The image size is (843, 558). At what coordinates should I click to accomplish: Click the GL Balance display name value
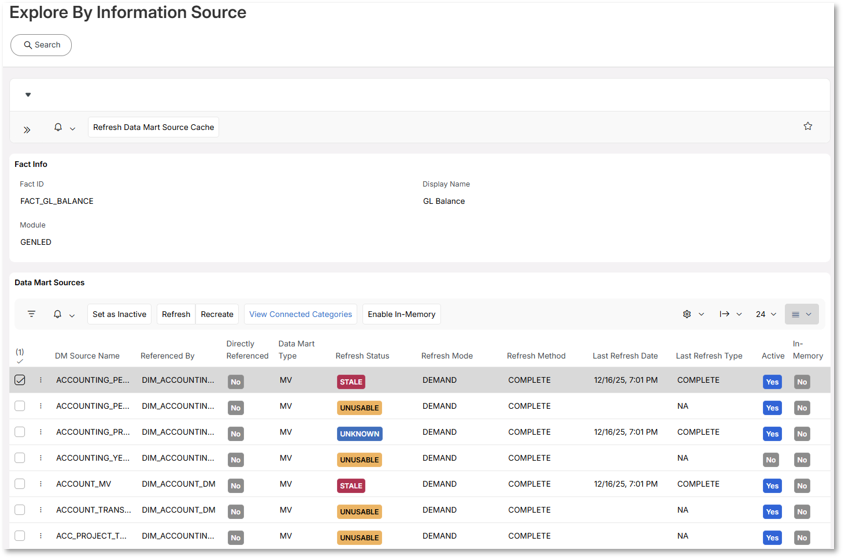[444, 201]
